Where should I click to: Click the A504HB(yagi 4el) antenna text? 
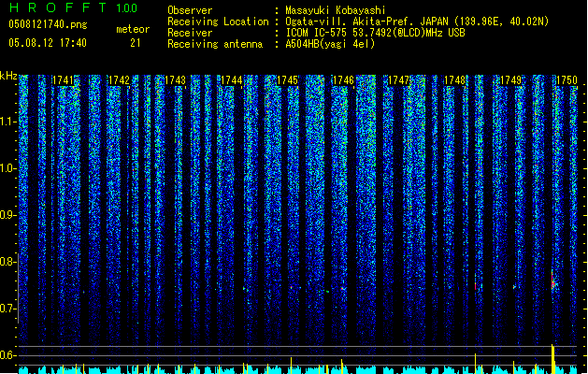point(330,44)
